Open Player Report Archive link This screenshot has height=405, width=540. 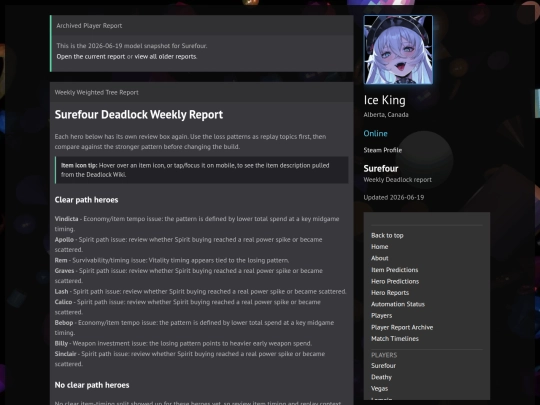(x=402, y=328)
